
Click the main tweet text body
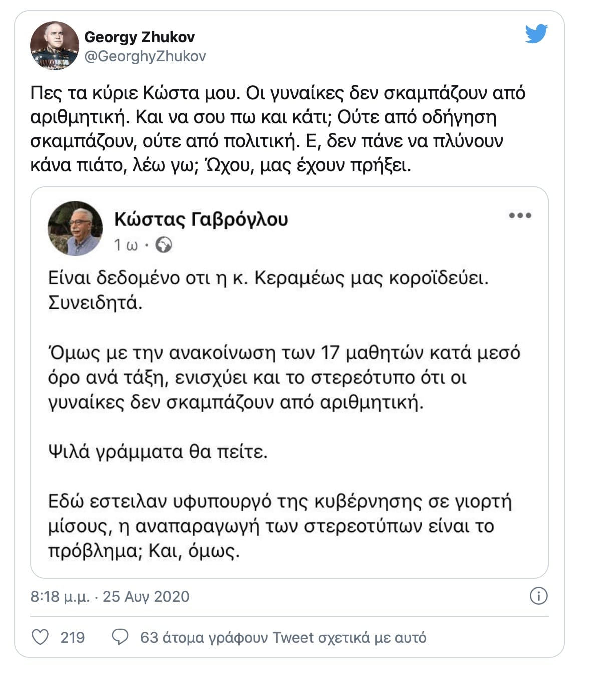click(278, 129)
